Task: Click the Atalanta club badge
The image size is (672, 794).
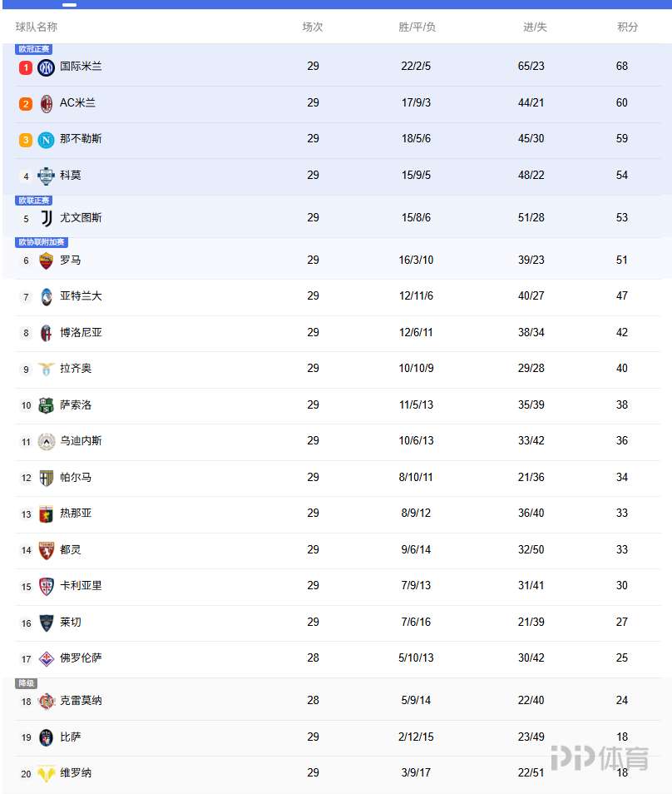Action: (47, 296)
